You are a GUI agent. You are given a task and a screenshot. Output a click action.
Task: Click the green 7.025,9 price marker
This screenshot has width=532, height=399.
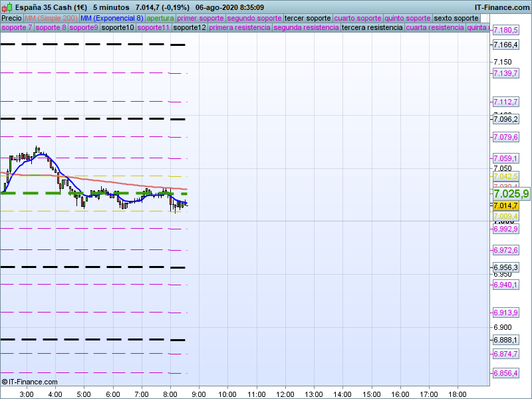point(511,194)
